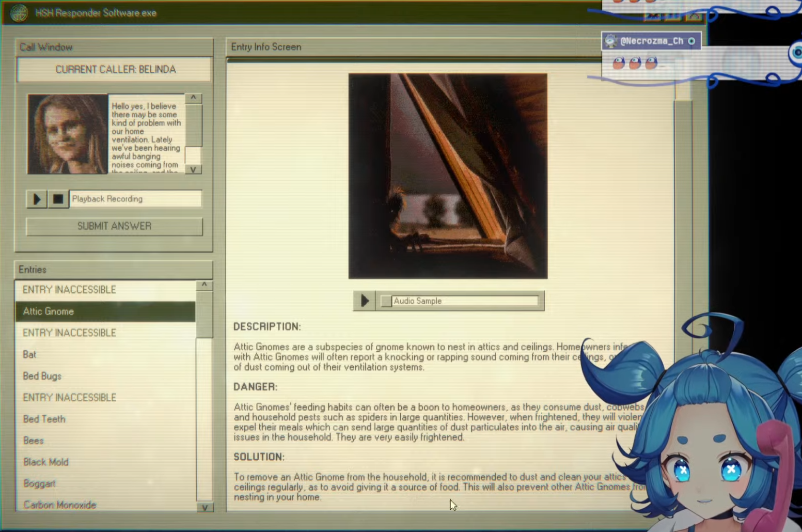
Task: Click the Entry Info Screen panel title
Action: (x=266, y=47)
